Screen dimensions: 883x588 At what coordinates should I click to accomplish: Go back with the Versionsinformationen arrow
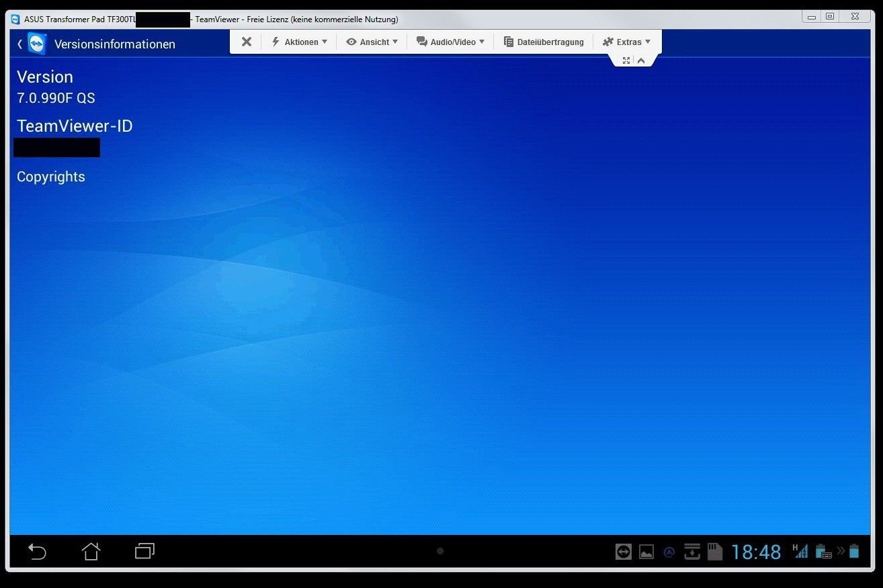pos(19,44)
